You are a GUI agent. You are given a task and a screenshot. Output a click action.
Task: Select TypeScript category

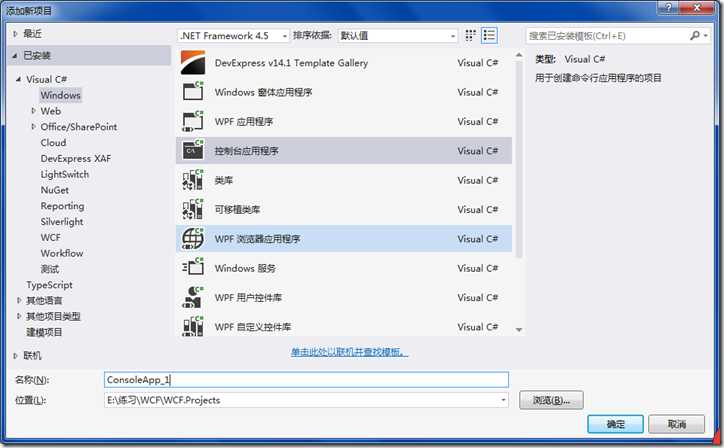[x=49, y=285]
